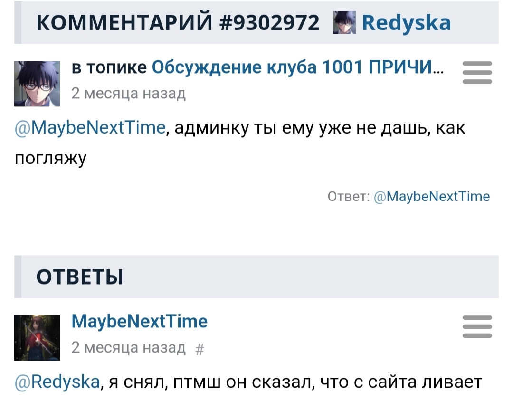Click the first comment's 2 месяца назад timestamp

point(128,94)
